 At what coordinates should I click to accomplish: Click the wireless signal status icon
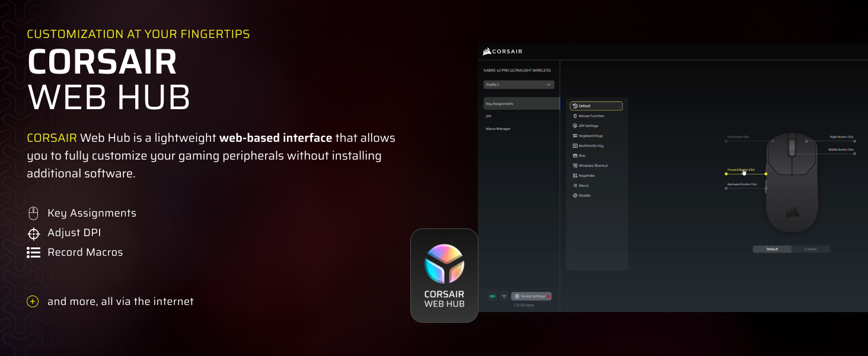[504, 296]
